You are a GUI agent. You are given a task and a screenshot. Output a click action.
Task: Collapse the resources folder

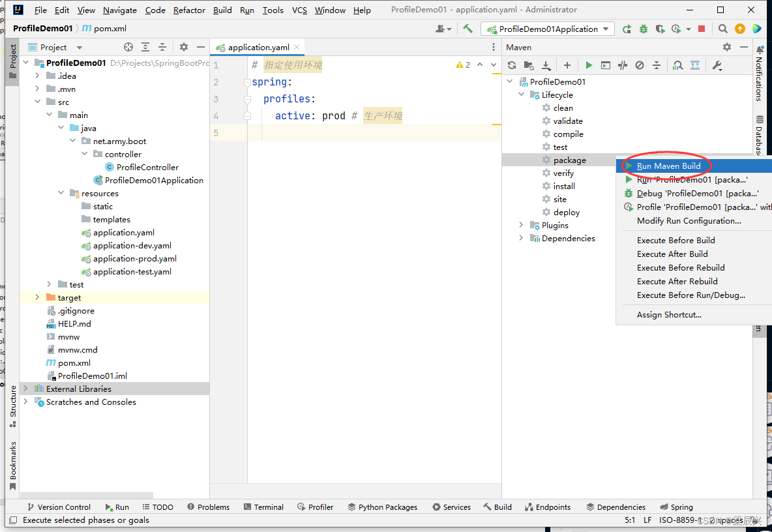click(x=61, y=194)
